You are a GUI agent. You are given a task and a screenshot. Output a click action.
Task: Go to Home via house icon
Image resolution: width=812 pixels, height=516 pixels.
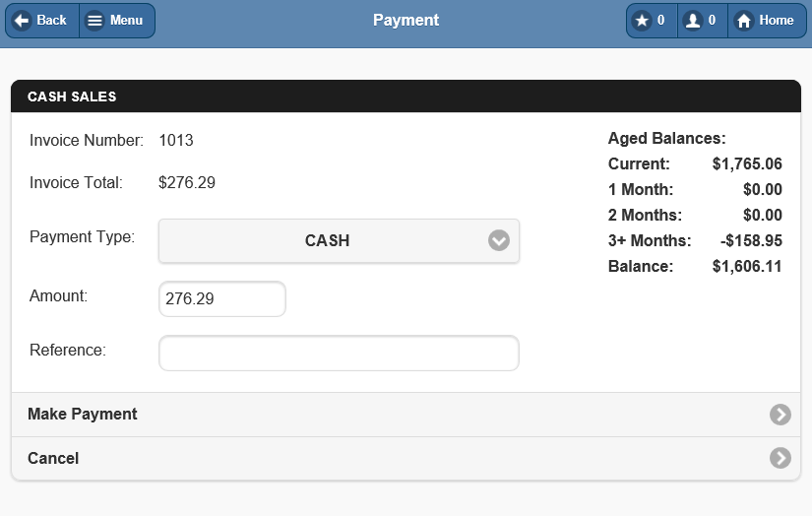(x=744, y=21)
